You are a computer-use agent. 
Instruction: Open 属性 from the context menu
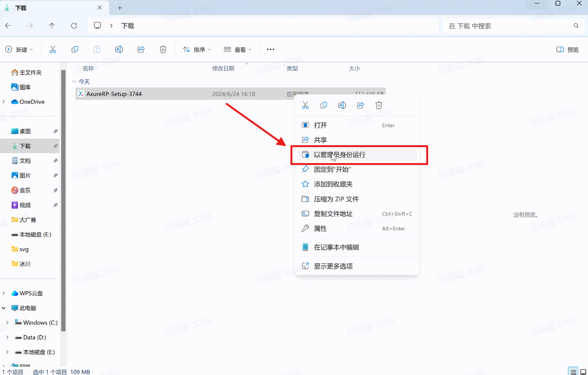coord(357,228)
